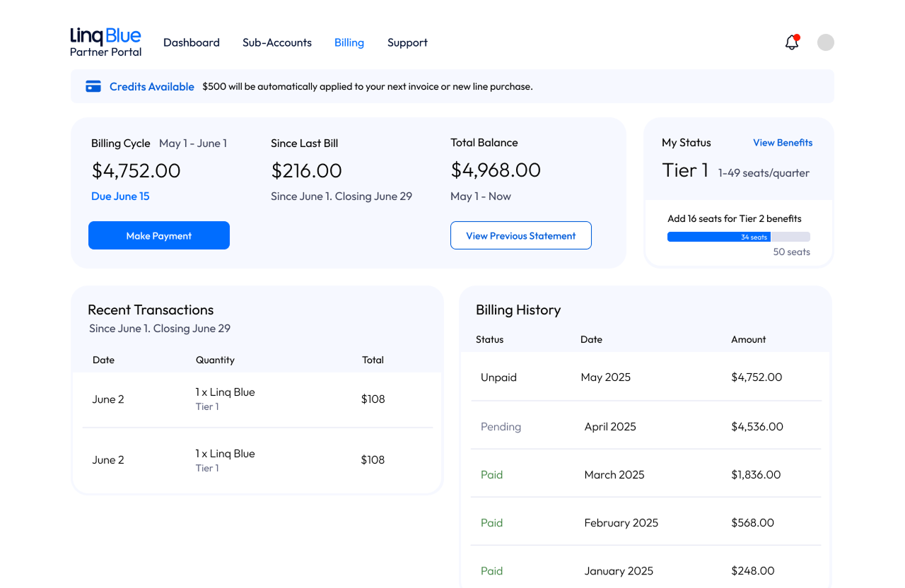
Task: Click the May 2025 date in Billing History
Action: tap(605, 377)
